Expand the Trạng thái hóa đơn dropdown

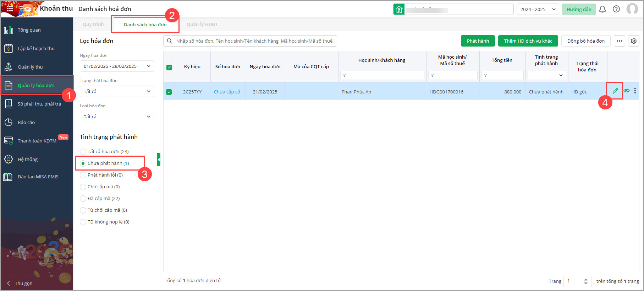click(x=117, y=91)
